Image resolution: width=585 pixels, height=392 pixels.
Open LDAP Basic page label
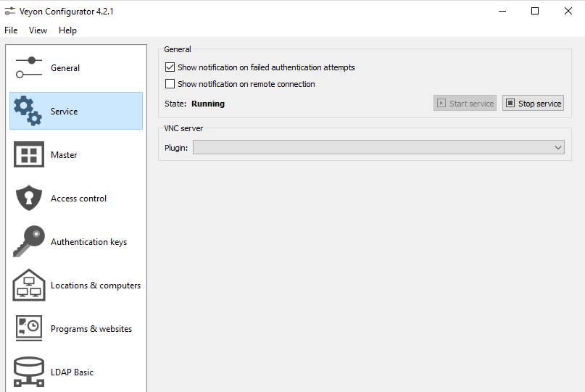pyautogui.click(x=72, y=372)
